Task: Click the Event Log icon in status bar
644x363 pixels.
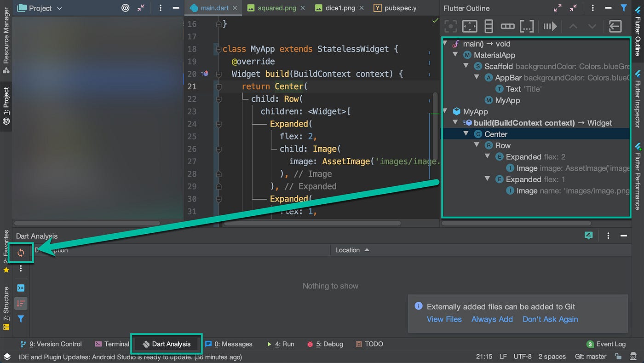Action: 590,344
